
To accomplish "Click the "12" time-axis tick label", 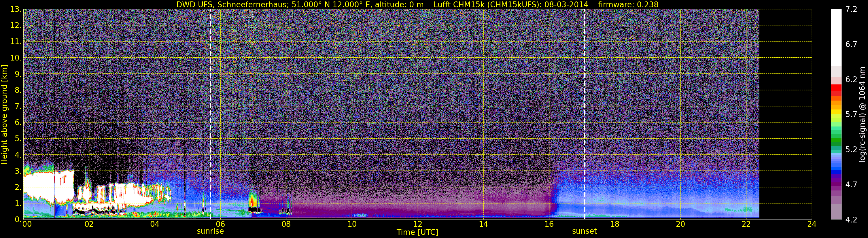I will (x=417, y=224).
